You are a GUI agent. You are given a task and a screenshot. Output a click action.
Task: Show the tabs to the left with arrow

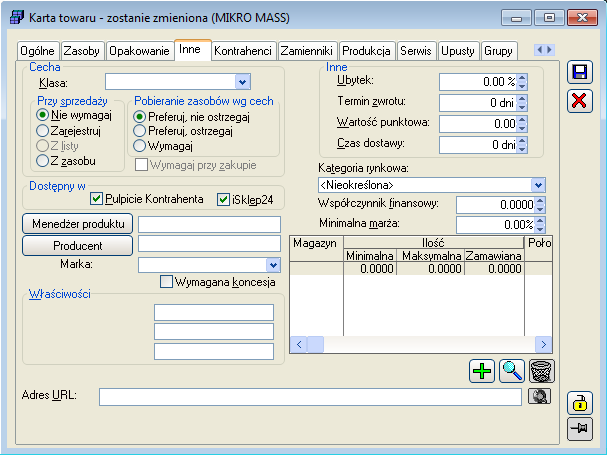click(x=539, y=50)
